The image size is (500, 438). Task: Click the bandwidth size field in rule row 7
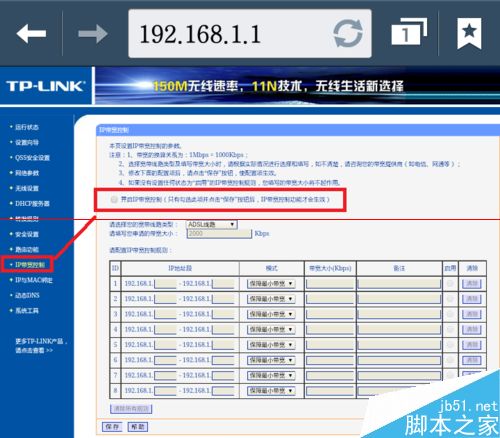click(330, 376)
